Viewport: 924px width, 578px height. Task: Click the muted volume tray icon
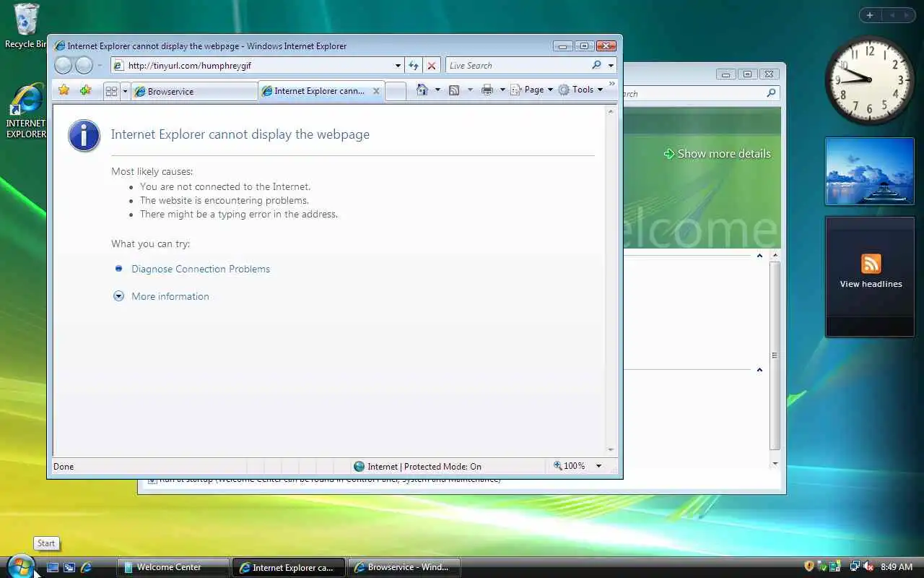pyautogui.click(x=868, y=566)
